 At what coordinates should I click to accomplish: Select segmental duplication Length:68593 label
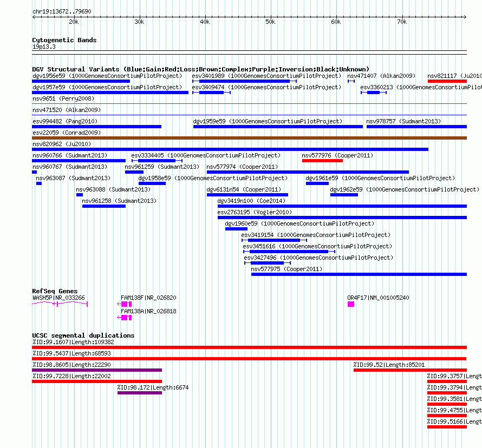(x=71, y=353)
